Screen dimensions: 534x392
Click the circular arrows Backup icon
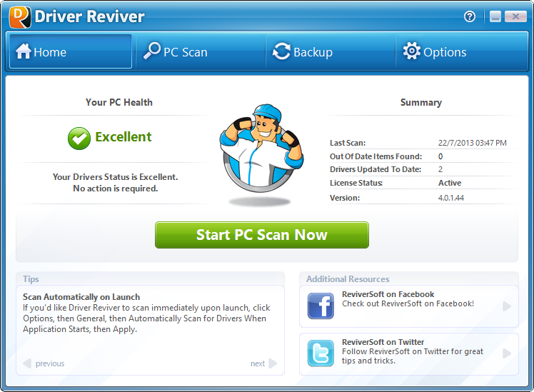coord(282,51)
